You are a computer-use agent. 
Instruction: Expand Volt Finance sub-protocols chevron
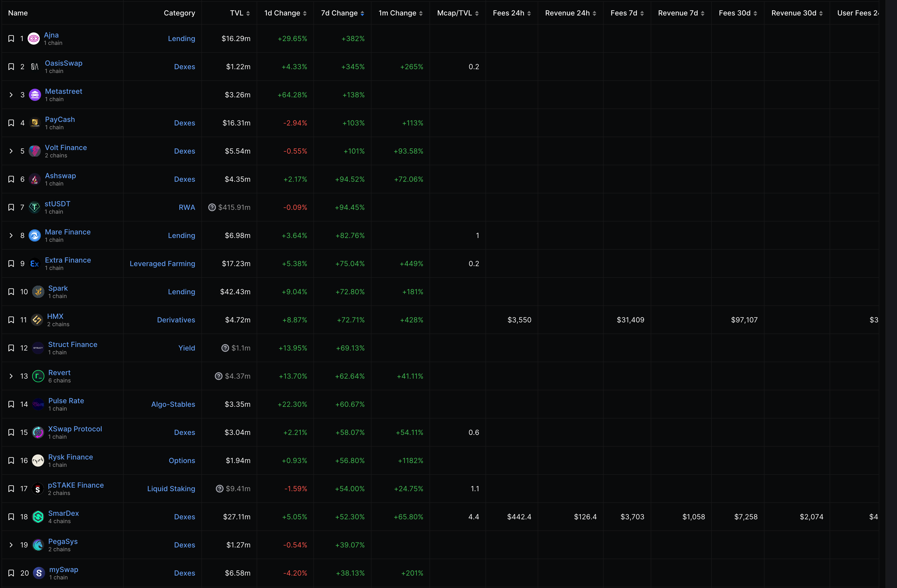pos(11,151)
